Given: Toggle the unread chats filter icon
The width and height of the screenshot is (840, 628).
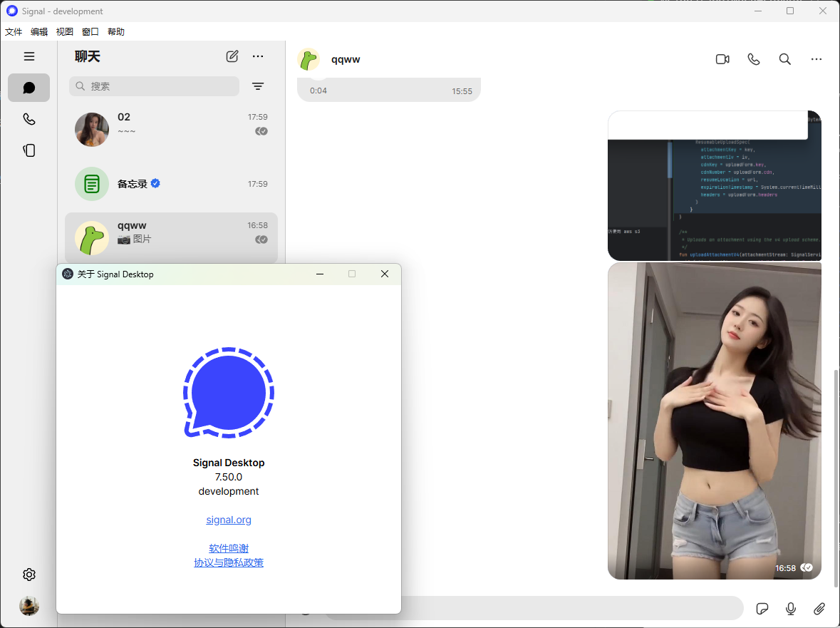Looking at the screenshot, I should pyautogui.click(x=258, y=86).
